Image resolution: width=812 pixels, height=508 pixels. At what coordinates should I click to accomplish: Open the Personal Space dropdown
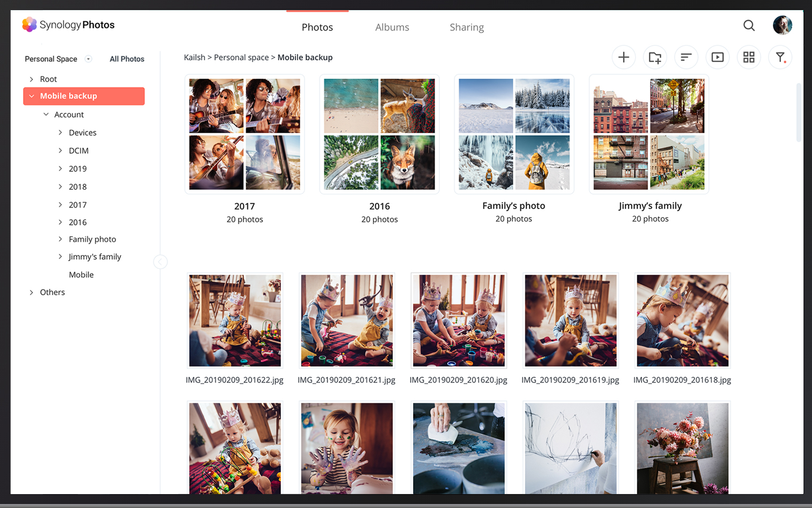tap(89, 59)
